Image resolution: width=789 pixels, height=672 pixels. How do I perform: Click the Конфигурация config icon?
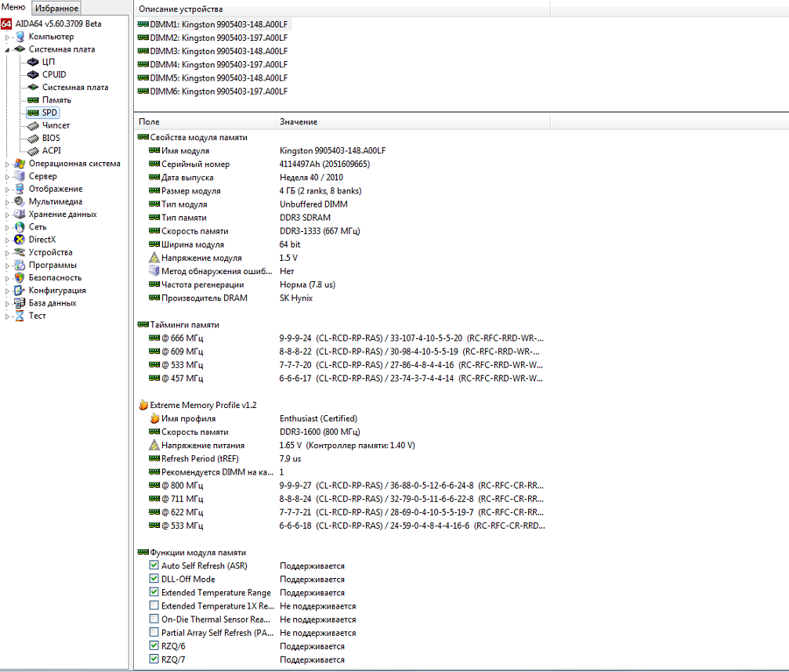(x=20, y=291)
